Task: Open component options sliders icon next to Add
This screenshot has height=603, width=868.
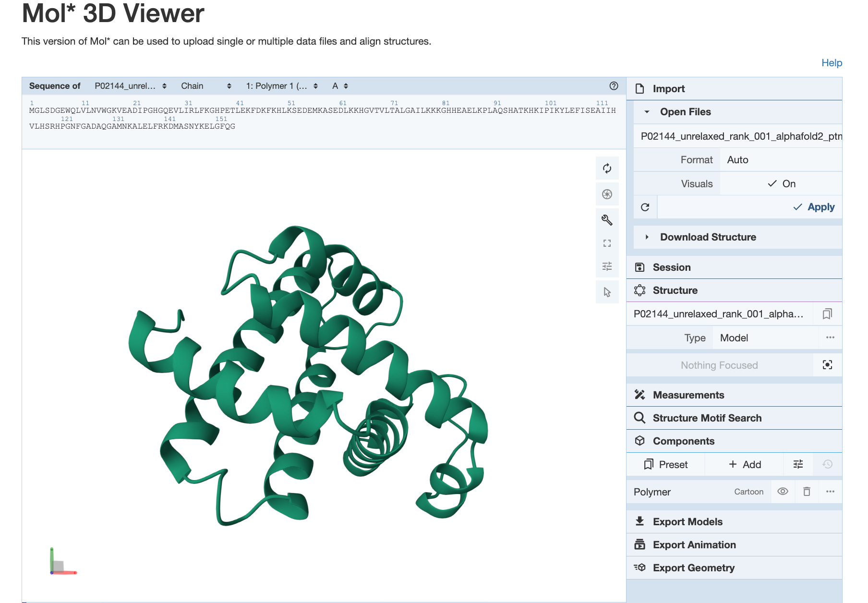Action: coord(798,464)
